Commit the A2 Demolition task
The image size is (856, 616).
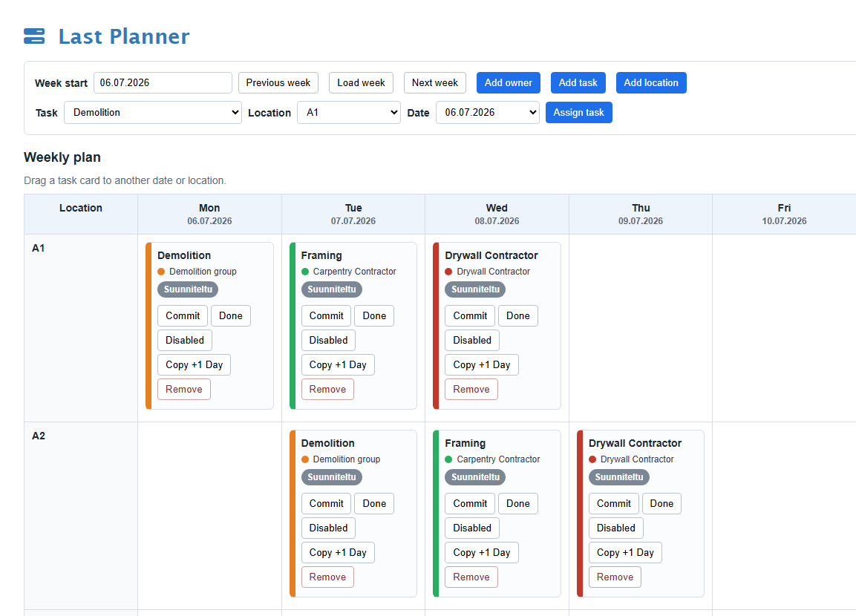click(327, 504)
